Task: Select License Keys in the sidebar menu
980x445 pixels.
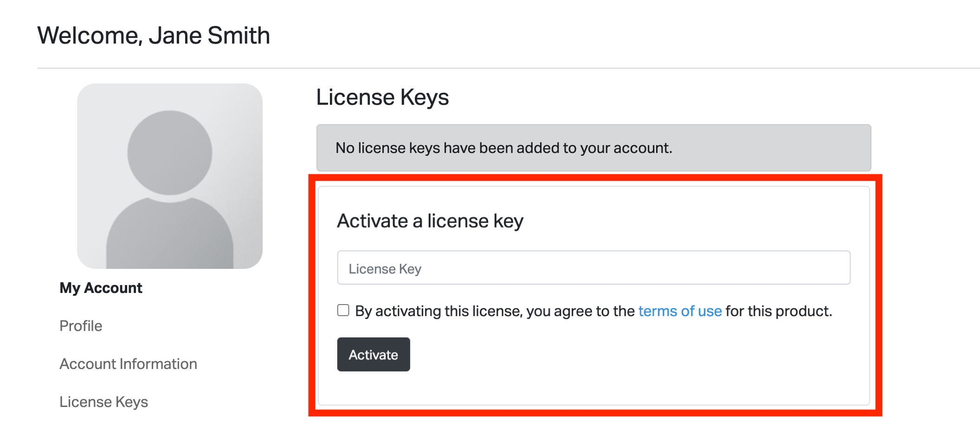Action: (x=103, y=402)
